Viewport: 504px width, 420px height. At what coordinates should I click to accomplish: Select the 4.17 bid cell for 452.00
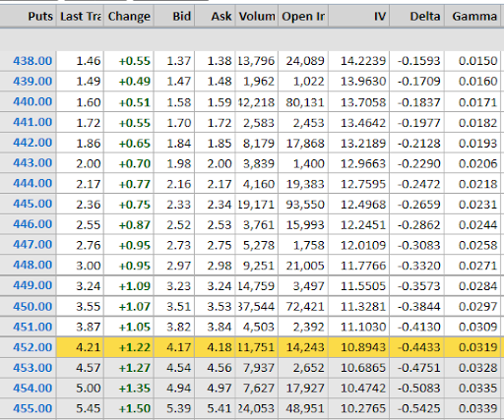tap(174, 347)
